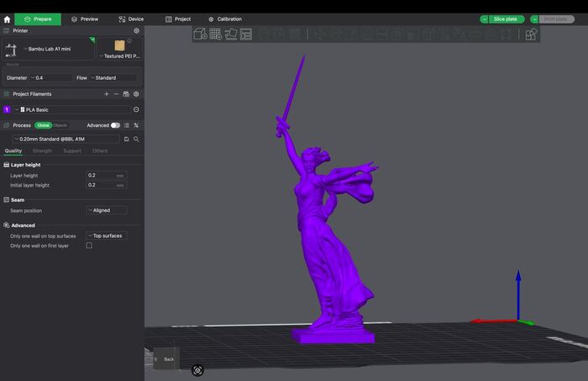
Task: Add a model with the cube icon
Action: (x=200, y=34)
